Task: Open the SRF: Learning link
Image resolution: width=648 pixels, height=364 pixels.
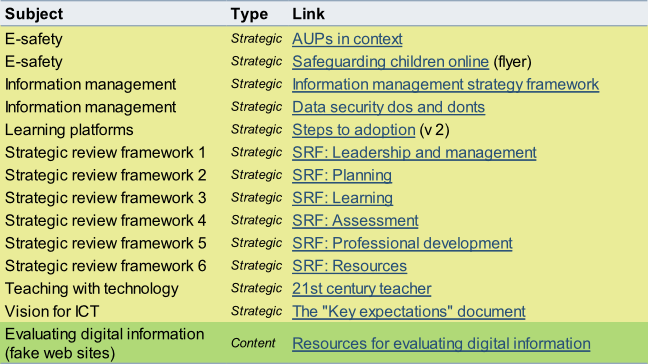Action: (x=343, y=198)
